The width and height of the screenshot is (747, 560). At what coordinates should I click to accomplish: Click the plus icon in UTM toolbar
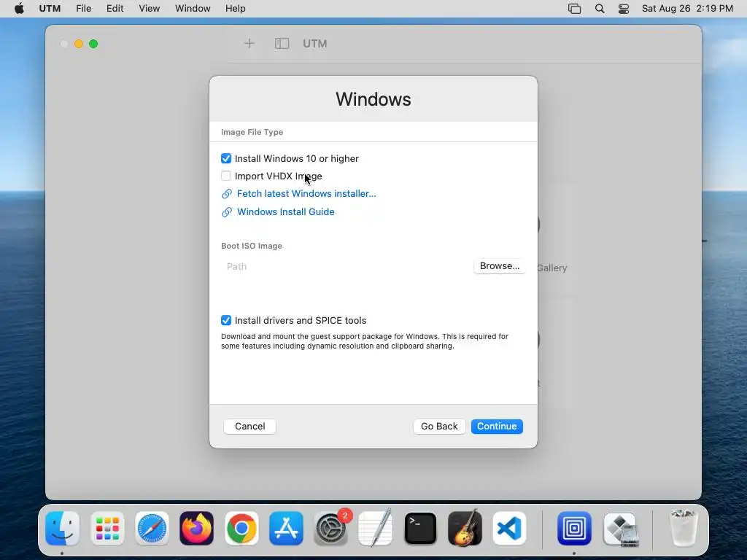pos(249,44)
